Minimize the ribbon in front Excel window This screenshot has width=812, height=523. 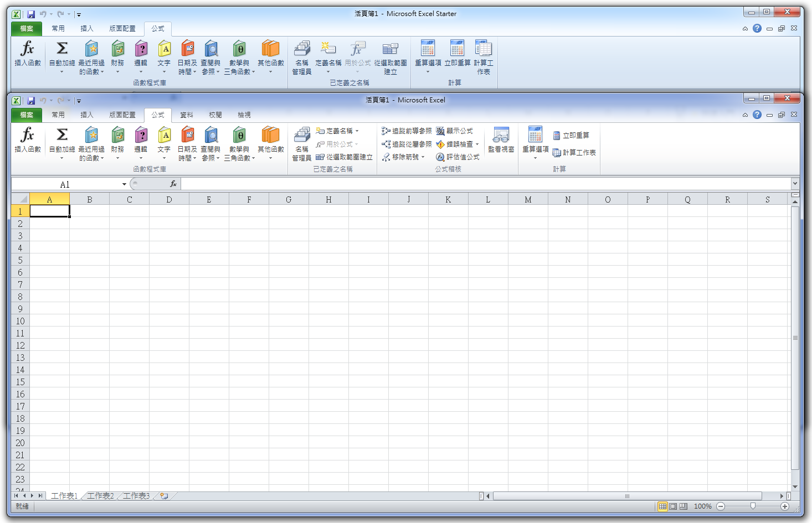click(745, 115)
